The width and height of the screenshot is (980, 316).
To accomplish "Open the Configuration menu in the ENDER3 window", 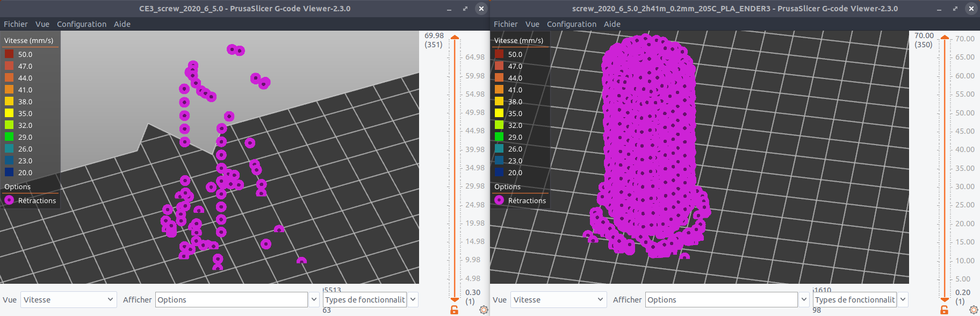I will 572,24.
